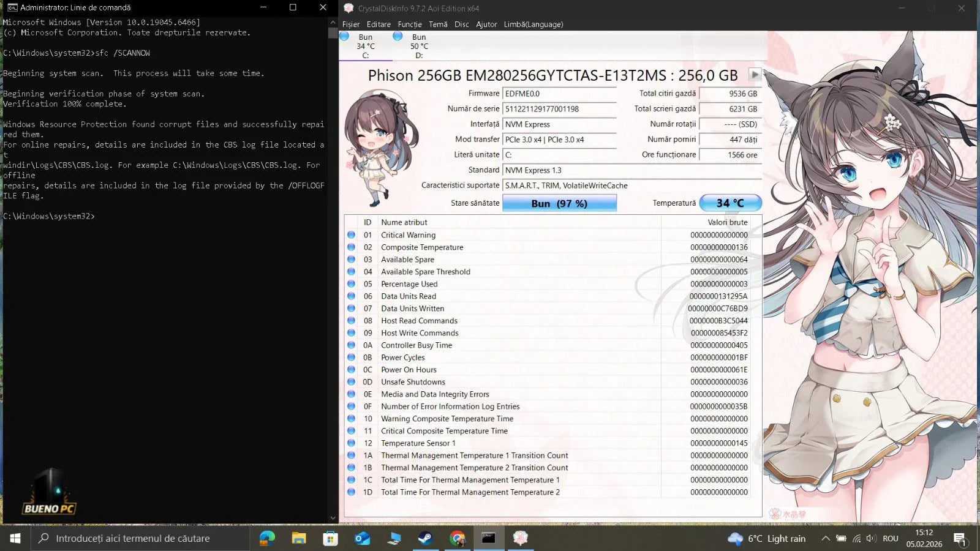Click the status dot for Critical Warning

[x=351, y=234]
